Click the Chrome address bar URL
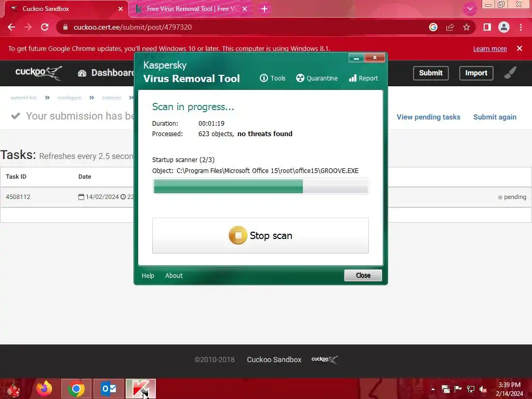 click(132, 27)
